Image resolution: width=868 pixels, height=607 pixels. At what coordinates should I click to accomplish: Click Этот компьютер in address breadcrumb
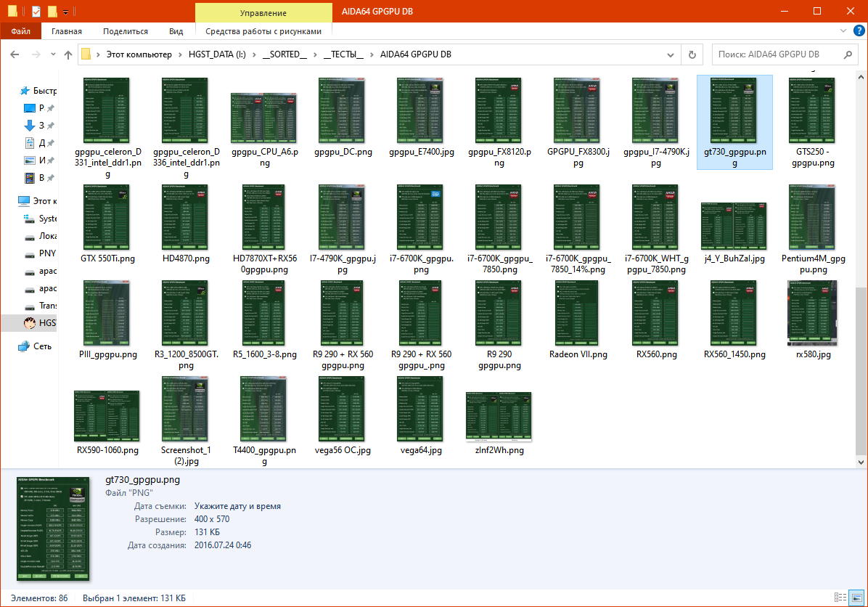139,54
